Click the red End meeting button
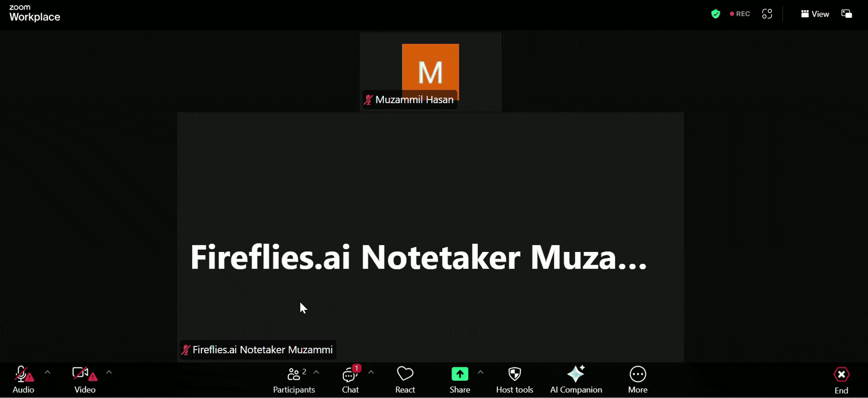 (841, 380)
